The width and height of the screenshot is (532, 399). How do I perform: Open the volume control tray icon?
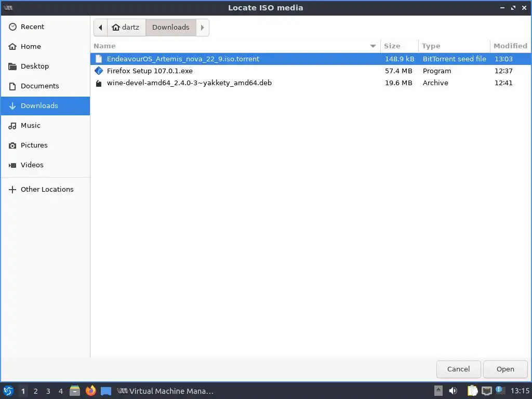click(453, 391)
